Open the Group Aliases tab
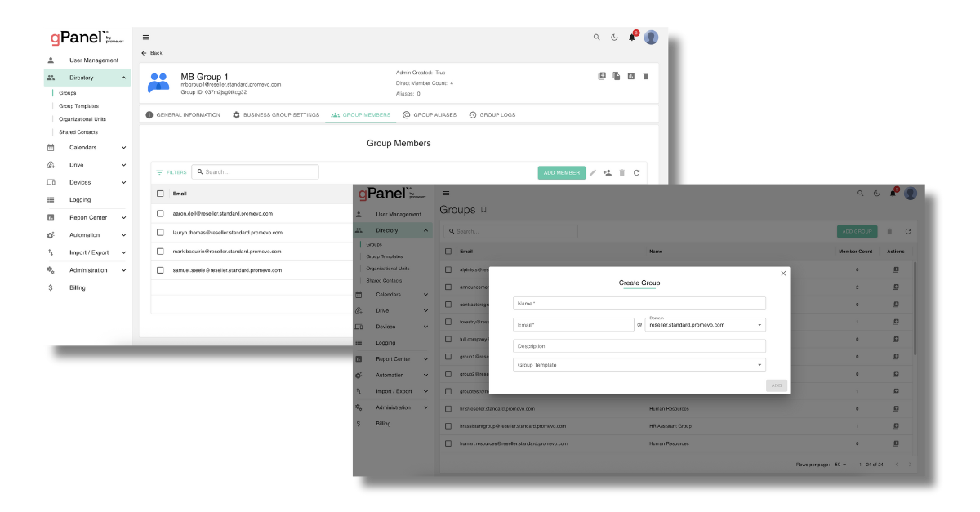 [430, 115]
